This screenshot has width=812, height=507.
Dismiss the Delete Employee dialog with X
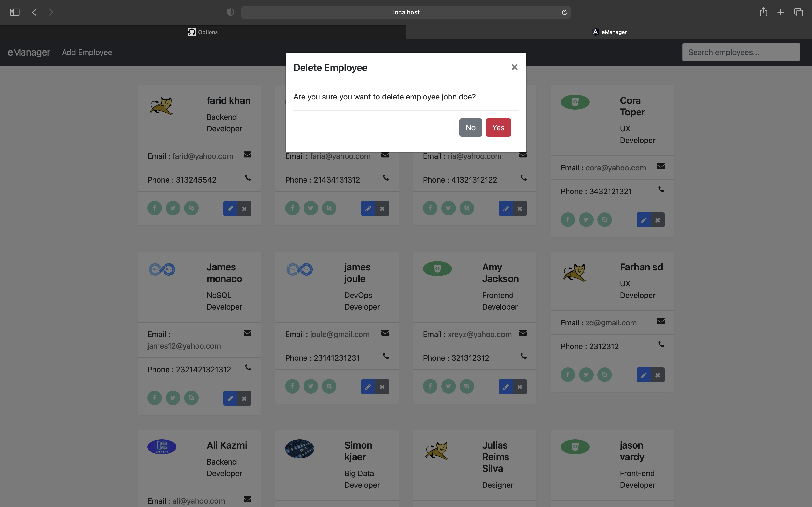514,67
